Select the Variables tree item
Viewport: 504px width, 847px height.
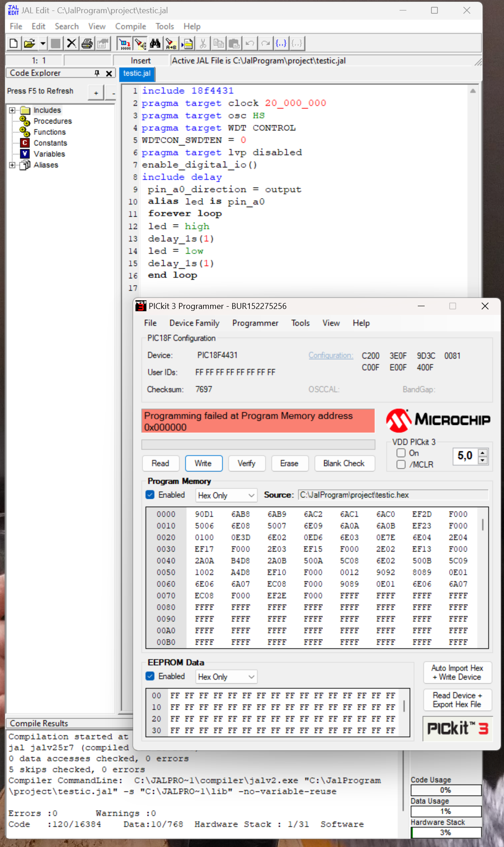[49, 154]
